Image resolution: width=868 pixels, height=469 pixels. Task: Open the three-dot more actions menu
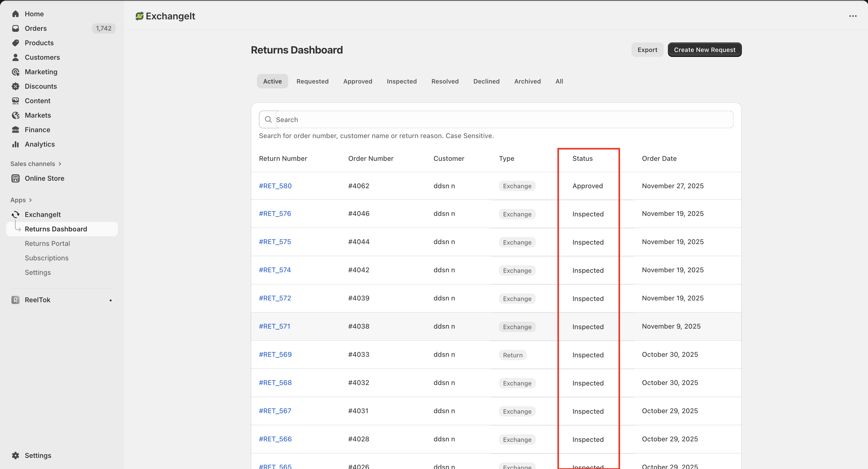852,16
